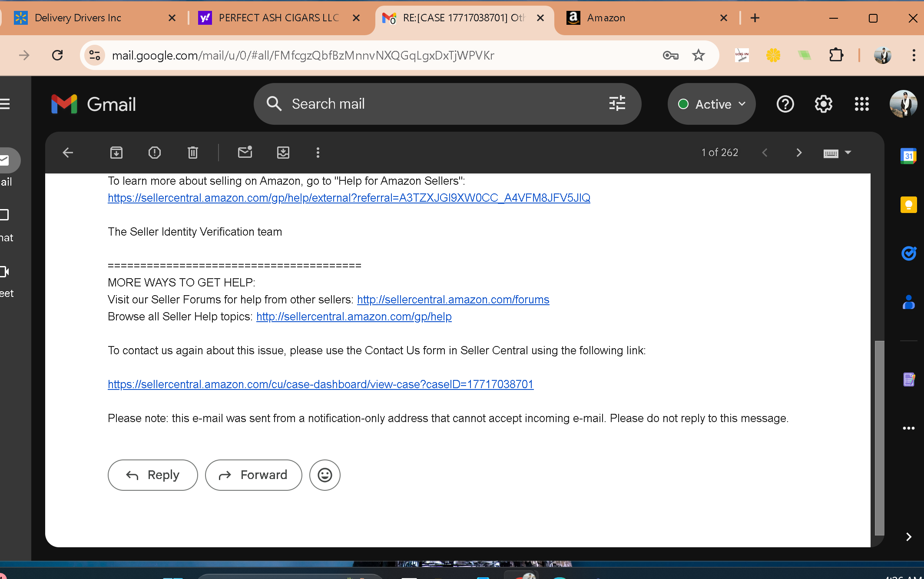Viewport: 924px width, 579px height.
Task: Open Google Calendar side panel
Action: (x=908, y=156)
